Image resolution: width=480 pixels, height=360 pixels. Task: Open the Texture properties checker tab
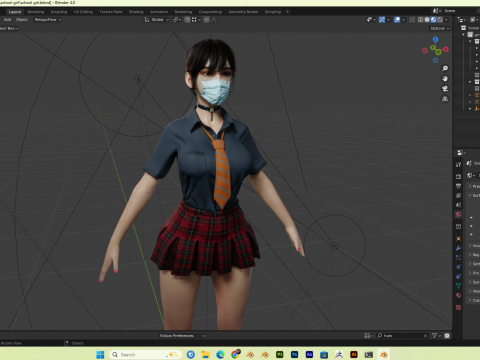click(x=458, y=307)
